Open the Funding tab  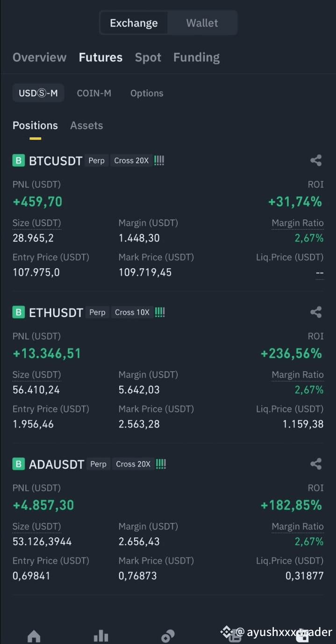click(x=196, y=57)
